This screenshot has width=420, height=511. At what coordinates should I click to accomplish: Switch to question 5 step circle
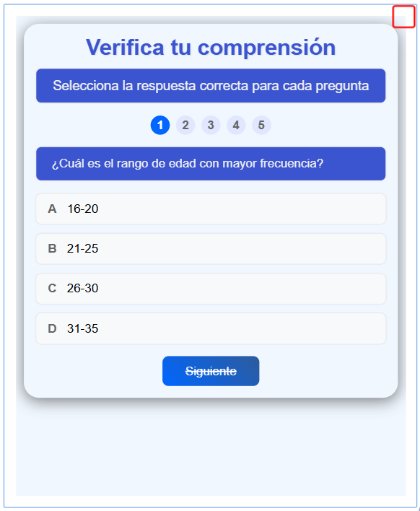coord(261,125)
